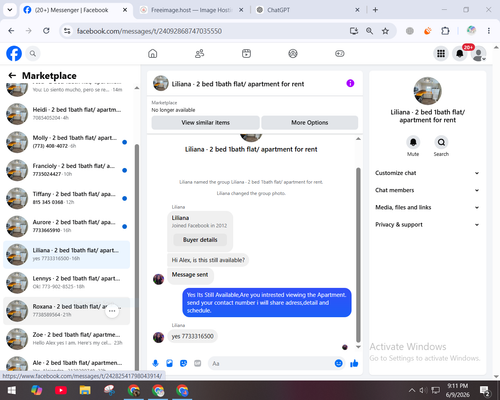Choose a GIF from the GIF icon
The image size is (500, 400).
point(198,363)
